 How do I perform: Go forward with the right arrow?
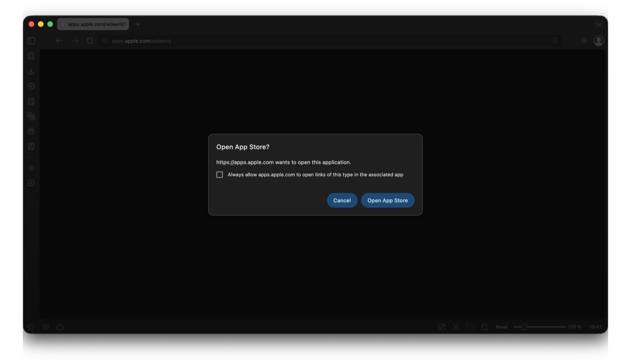coord(75,41)
